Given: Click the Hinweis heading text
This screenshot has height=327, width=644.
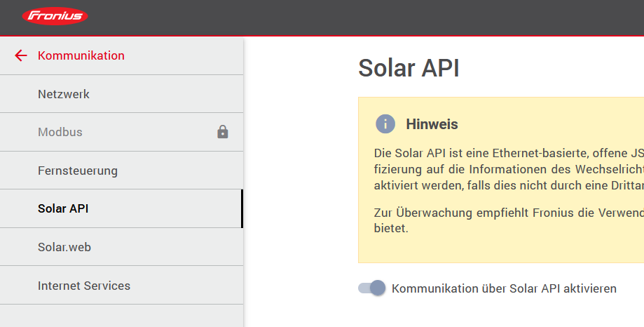Looking at the screenshot, I should pyautogui.click(x=432, y=124).
